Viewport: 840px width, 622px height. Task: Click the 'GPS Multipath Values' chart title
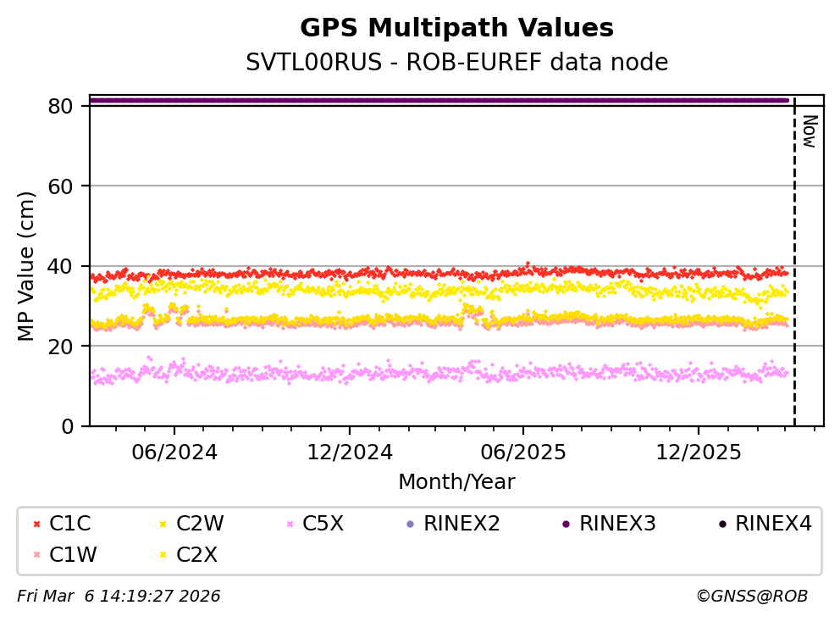point(456,28)
